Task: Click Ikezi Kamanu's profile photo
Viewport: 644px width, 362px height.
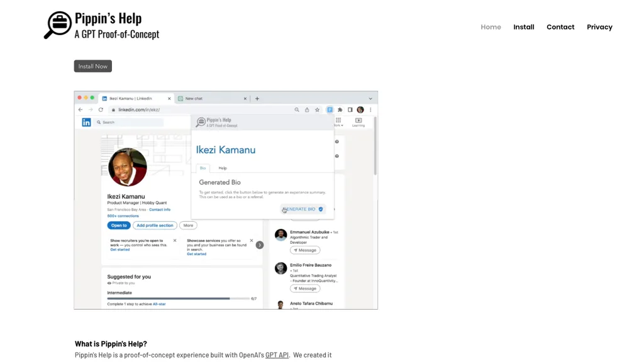Action: point(127,167)
